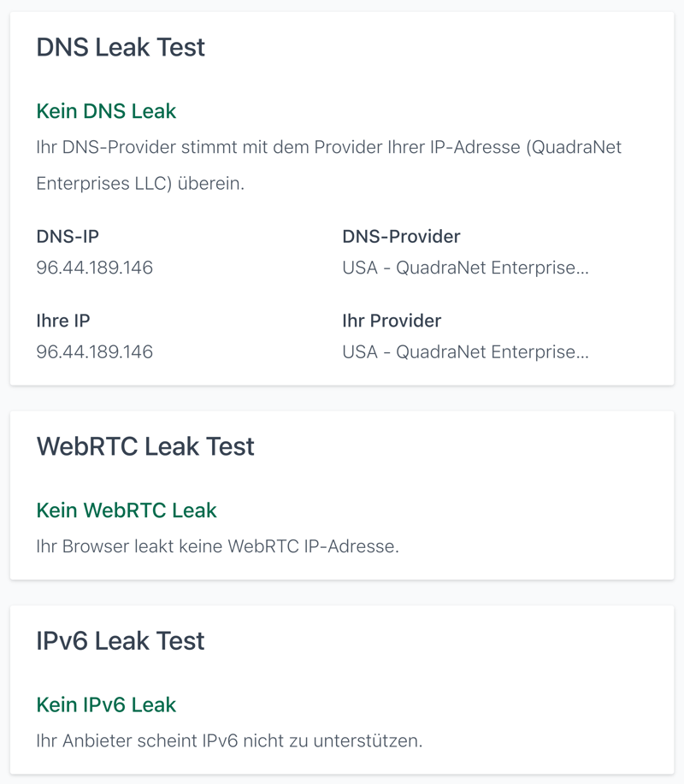The image size is (684, 784).
Task: Select the truncated value under Ihr Provider
Action: (465, 351)
